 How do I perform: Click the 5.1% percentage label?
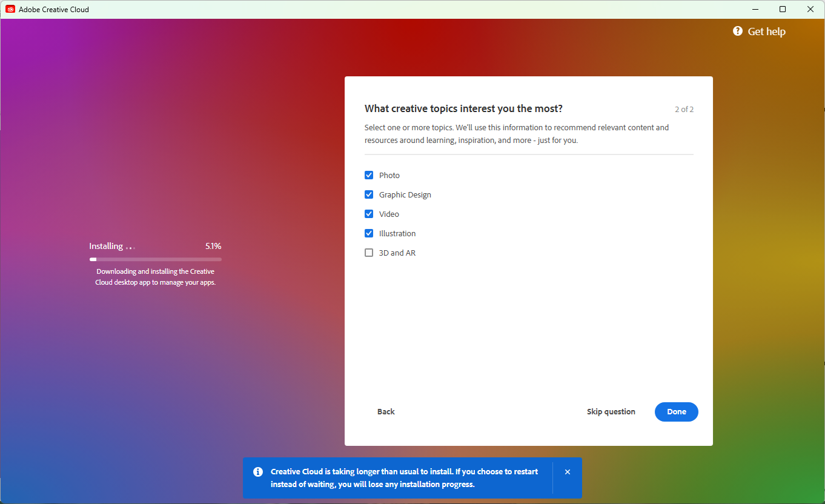pos(213,246)
